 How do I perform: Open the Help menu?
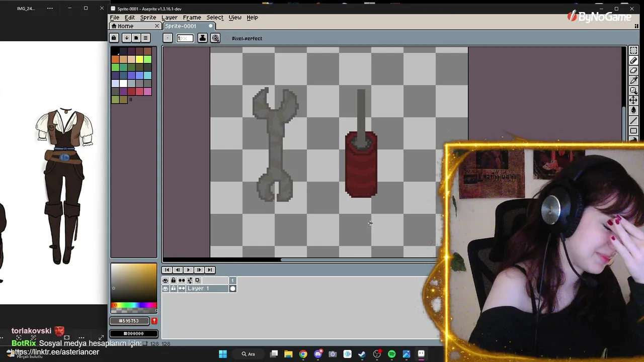(252, 18)
